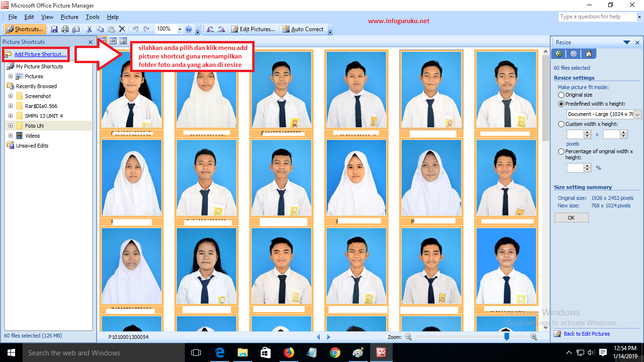This screenshot has width=644, height=362.
Task: Click the Redo arrow icon
Action: tap(146, 29)
